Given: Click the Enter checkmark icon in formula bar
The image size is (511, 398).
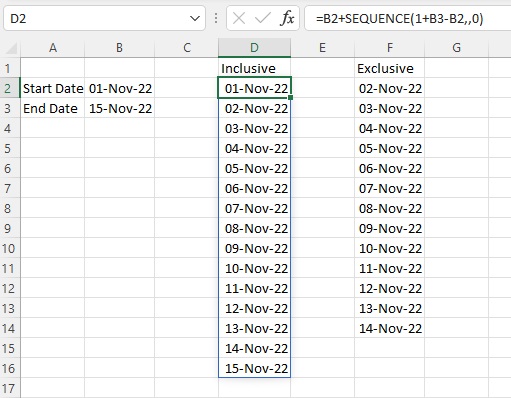Looking at the screenshot, I should pyautogui.click(x=263, y=18).
